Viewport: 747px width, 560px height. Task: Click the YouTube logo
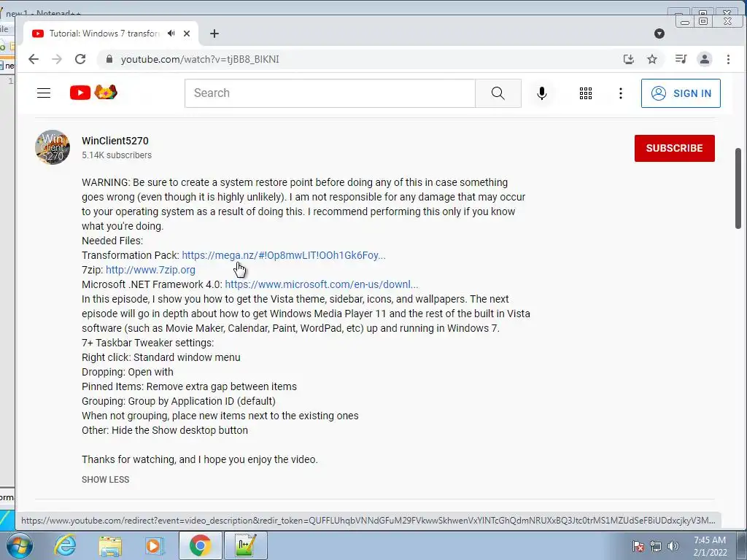(93, 93)
